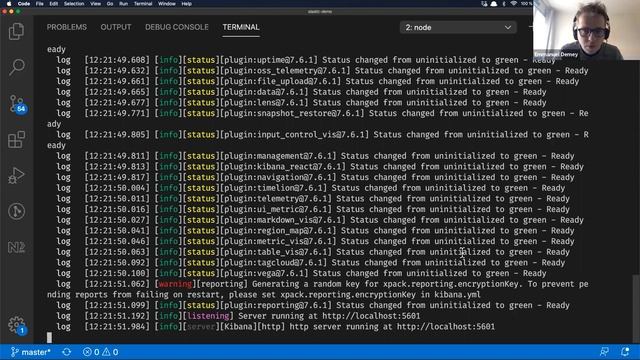
Task: Open the NX console sidebar icon
Action: [16, 247]
